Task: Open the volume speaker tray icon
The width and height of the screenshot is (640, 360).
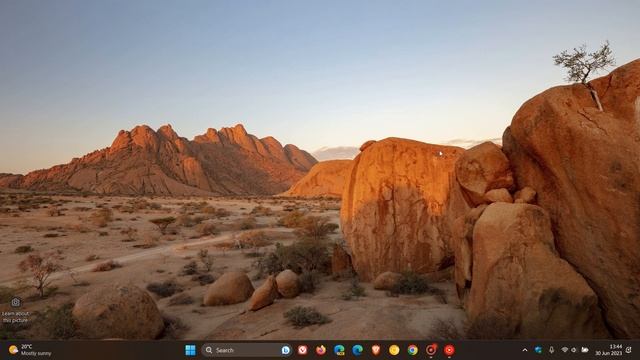Action: pyautogui.click(x=574, y=350)
